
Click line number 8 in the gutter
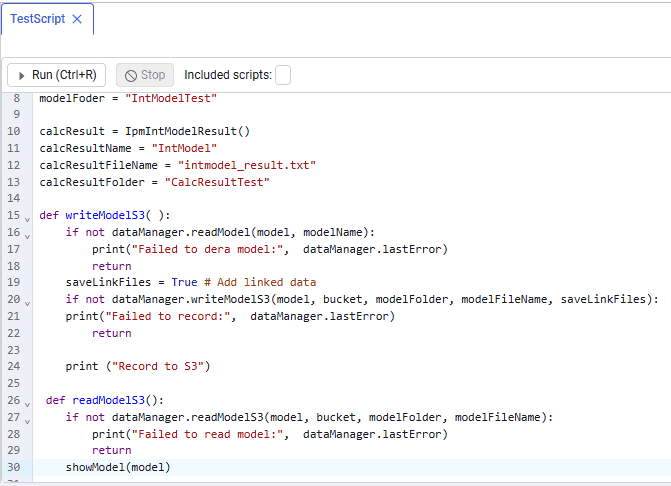(17, 98)
